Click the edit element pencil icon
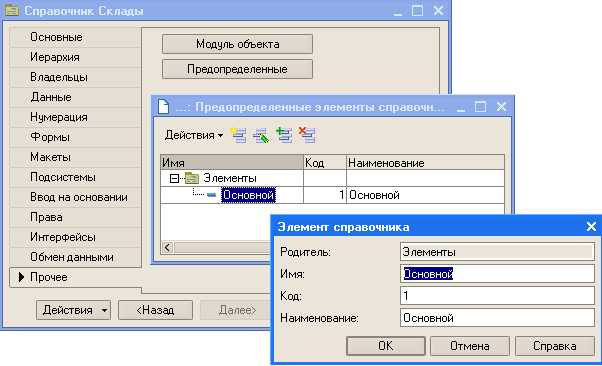Viewport: 602px width, 366px height. [x=261, y=135]
